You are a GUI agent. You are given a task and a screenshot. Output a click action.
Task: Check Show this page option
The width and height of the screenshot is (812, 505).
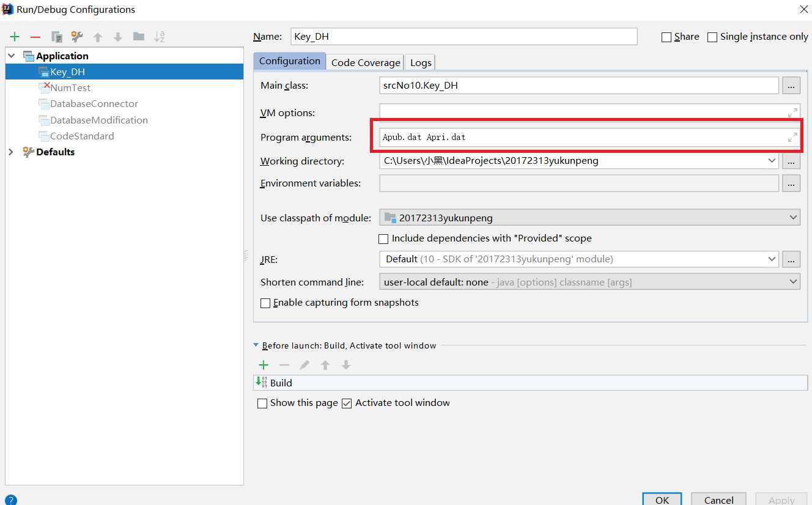[x=262, y=403]
